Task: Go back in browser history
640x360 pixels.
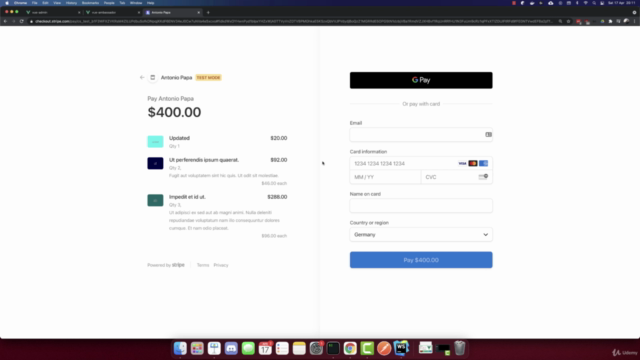Action: pyautogui.click(x=5, y=21)
